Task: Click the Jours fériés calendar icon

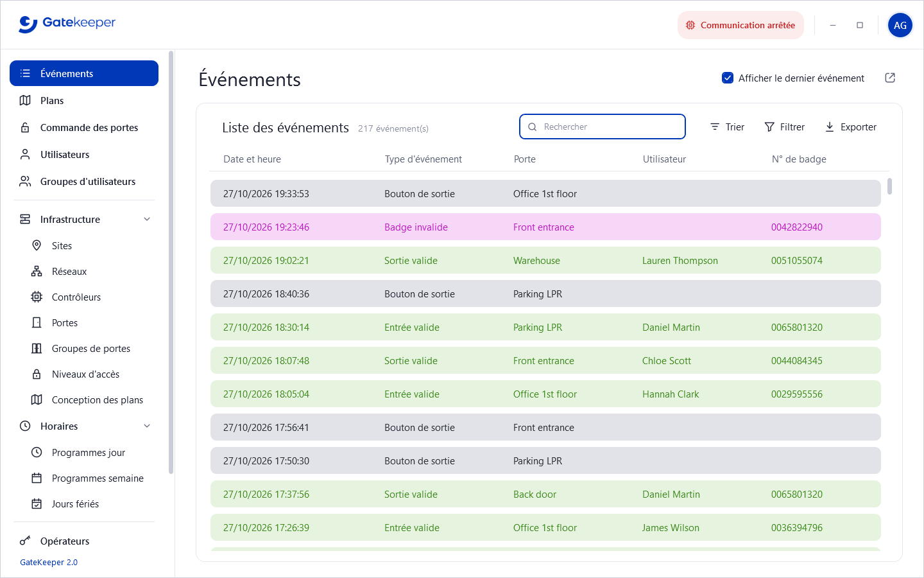Action: coord(37,504)
